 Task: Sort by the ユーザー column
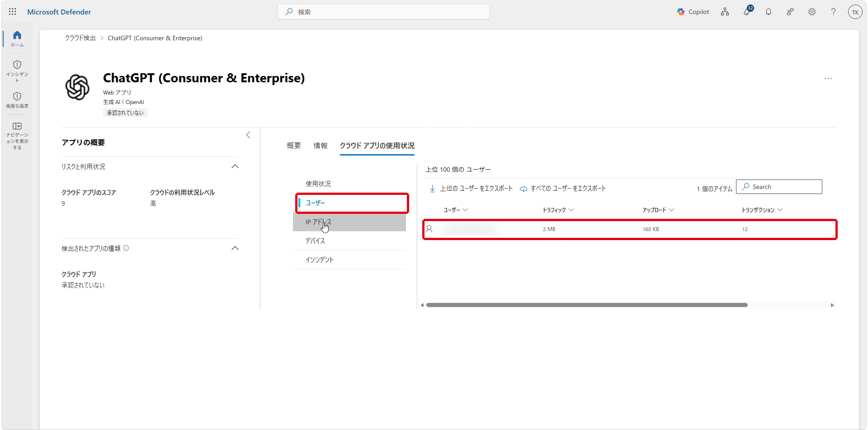pos(455,210)
